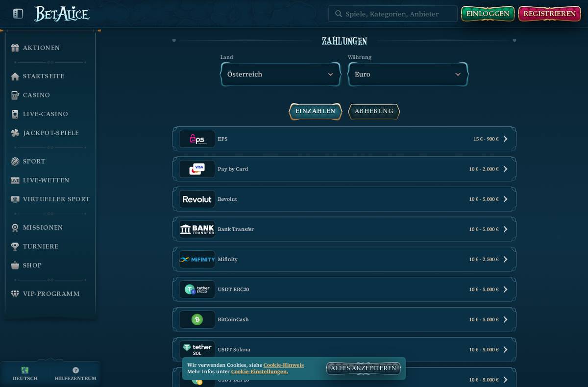Expand the EPS row chevron
588x387 pixels.
[x=506, y=139]
